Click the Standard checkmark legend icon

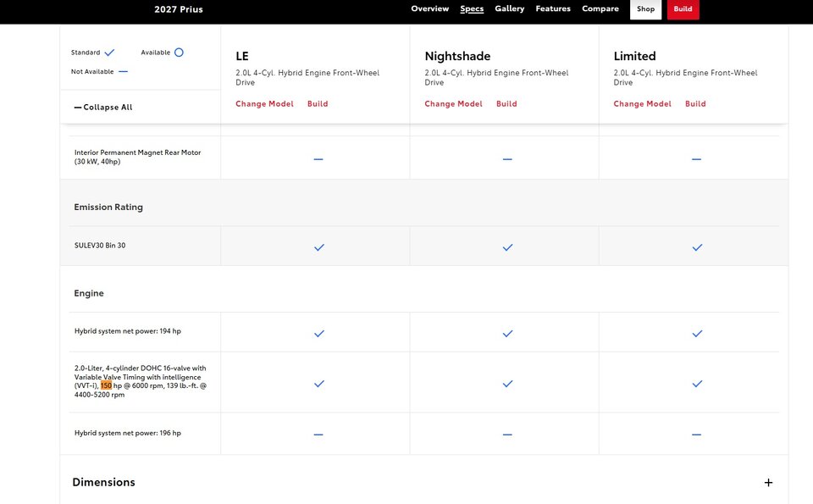click(109, 53)
